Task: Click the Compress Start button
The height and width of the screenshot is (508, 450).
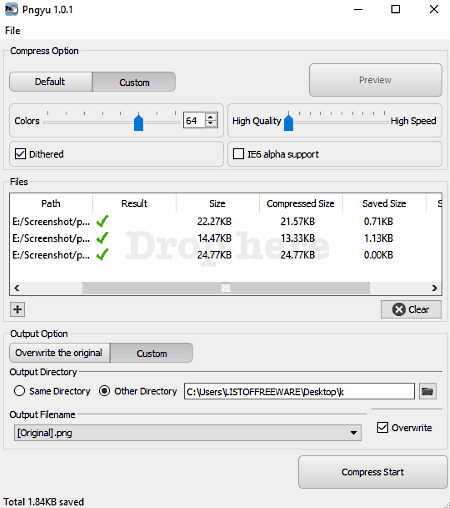Action: (x=373, y=472)
